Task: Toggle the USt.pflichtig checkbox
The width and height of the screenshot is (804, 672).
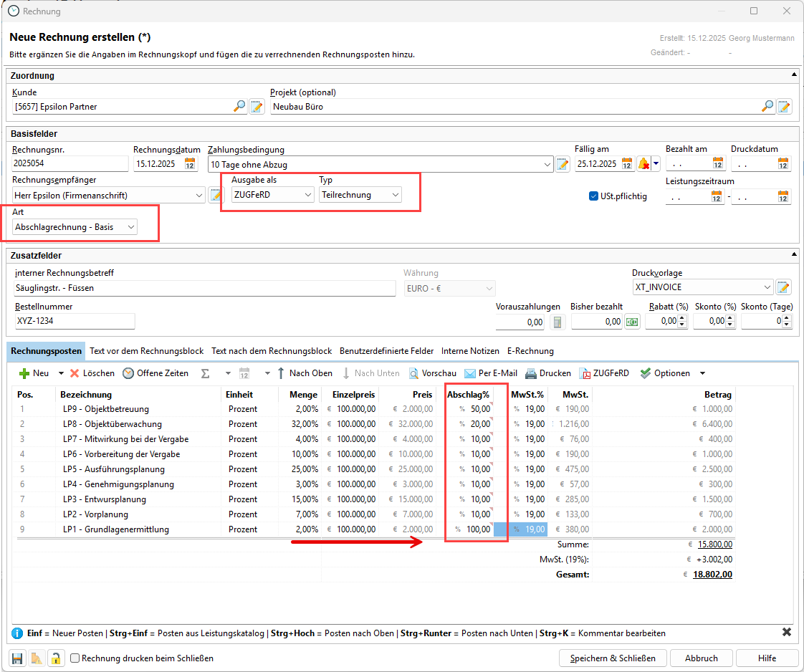Action: click(x=593, y=196)
